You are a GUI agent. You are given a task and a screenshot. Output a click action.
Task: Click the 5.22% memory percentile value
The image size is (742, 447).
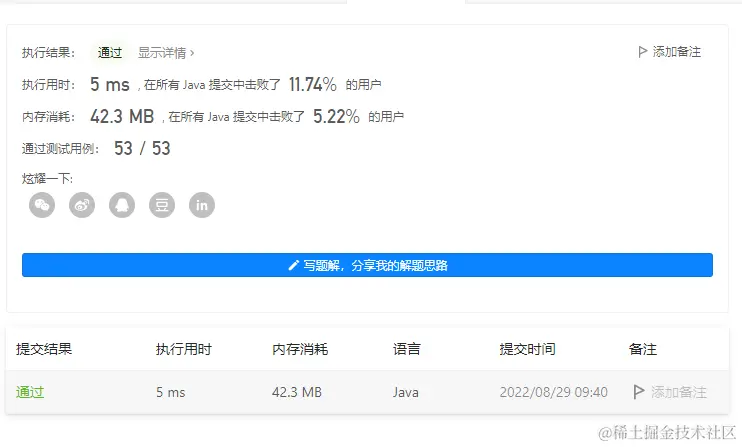(336, 116)
